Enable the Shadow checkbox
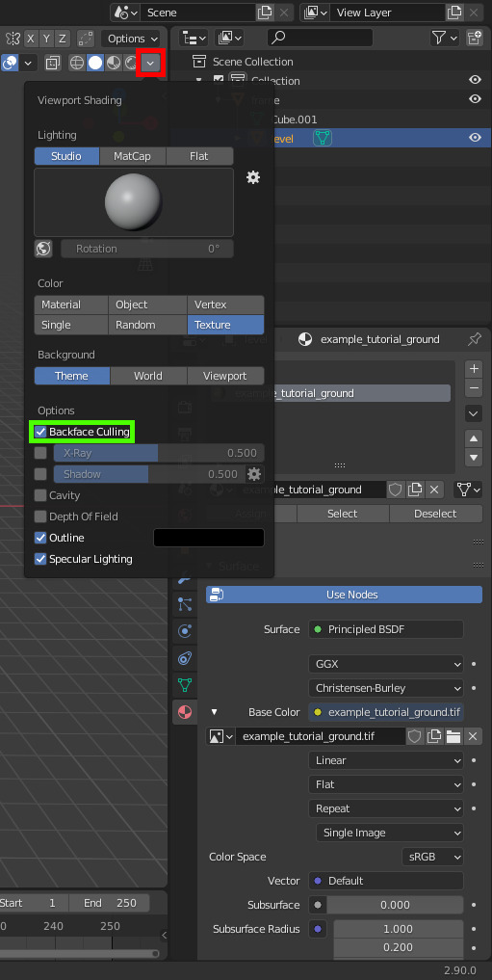 (40, 474)
